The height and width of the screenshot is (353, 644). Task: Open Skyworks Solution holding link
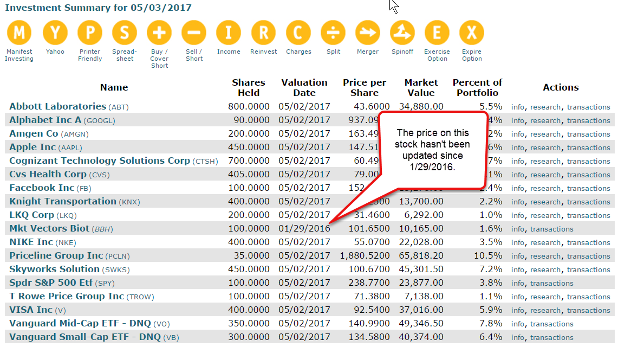[x=54, y=269]
